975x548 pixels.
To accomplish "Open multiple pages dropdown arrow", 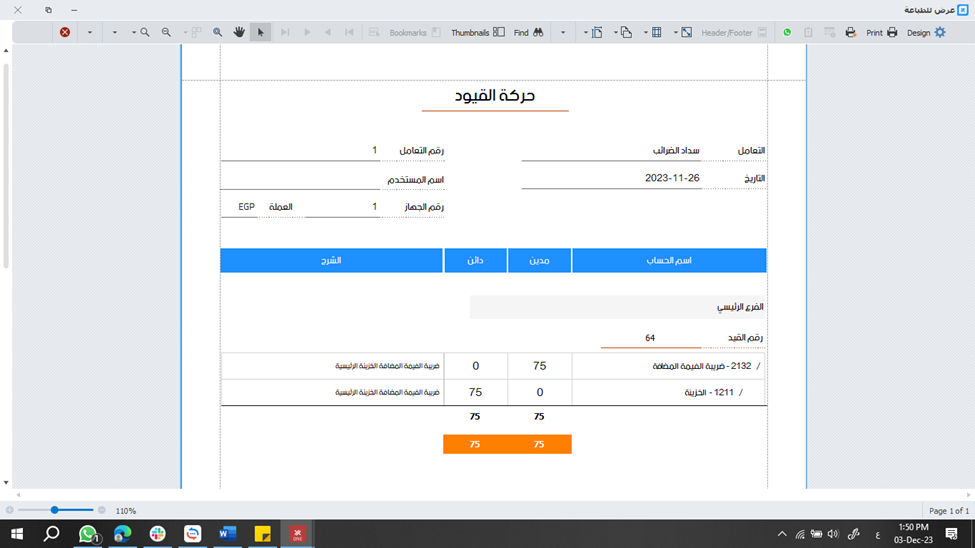I will [x=185, y=32].
